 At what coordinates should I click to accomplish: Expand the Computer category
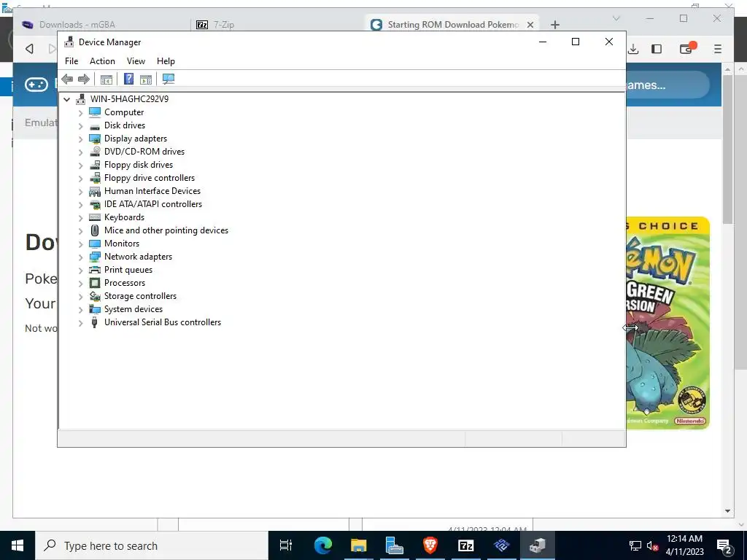click(x=80, y=113)
